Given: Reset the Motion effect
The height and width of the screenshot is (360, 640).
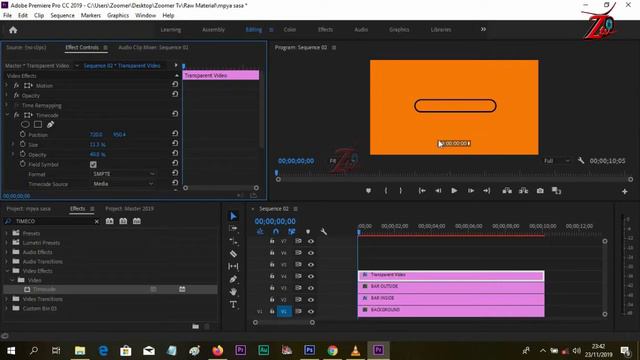Looking at the screenshot, I should click(x=175, y=84).
